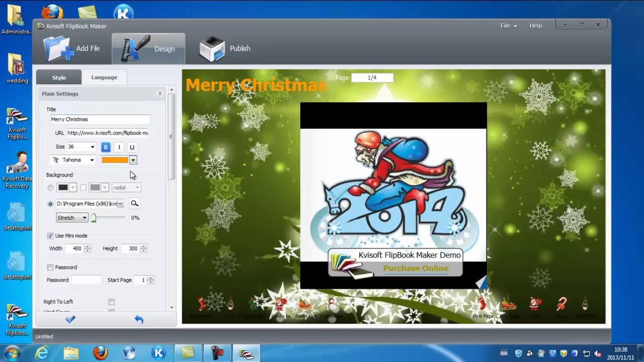Viewport: 644px width, 362px height.
Task: Switch to the Design section
Action: click(148, 49)
